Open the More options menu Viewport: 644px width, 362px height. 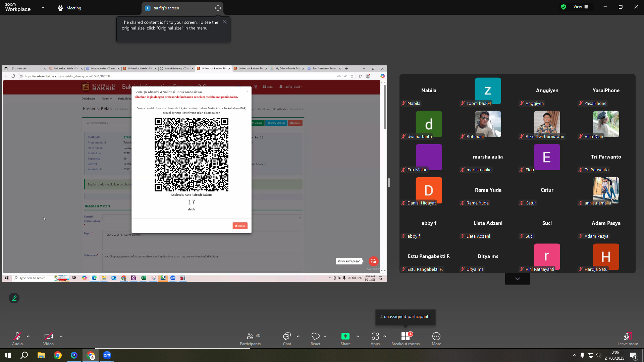click(x=436, y=339)
